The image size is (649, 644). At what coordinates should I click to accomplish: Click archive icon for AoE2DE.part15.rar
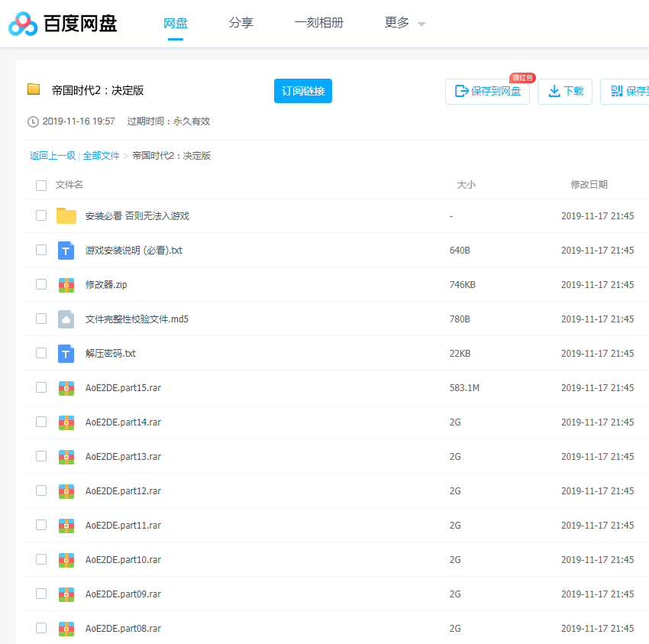[x=66, y=388]
